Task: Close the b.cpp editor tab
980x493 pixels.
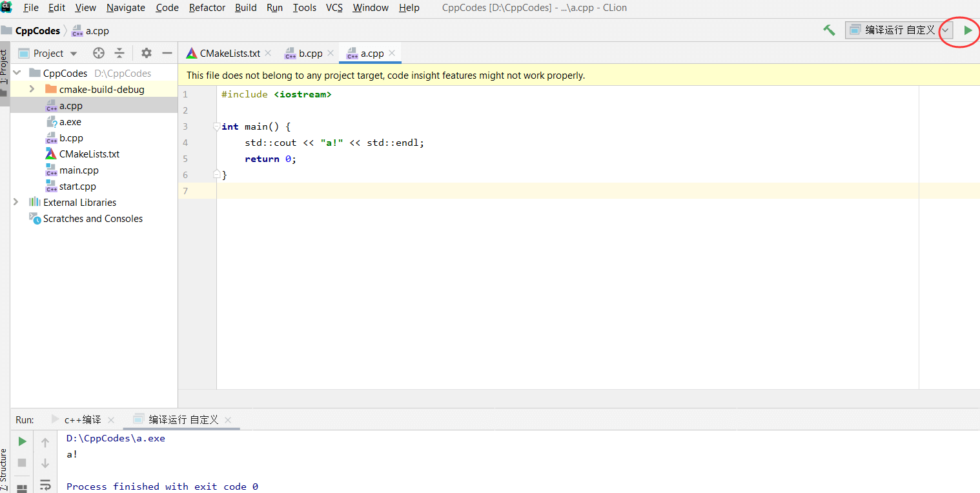Action: click(x=331, y=54)
